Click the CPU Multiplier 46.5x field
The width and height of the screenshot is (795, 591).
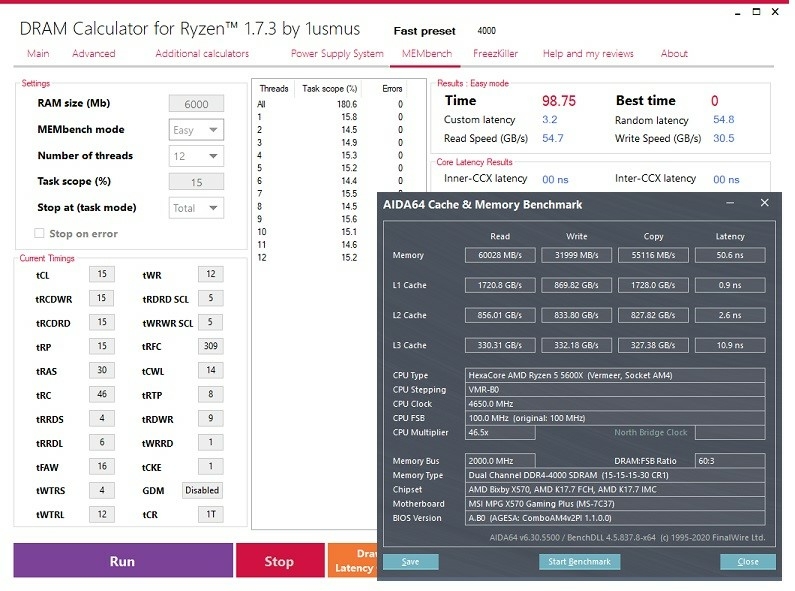point(500,432)
